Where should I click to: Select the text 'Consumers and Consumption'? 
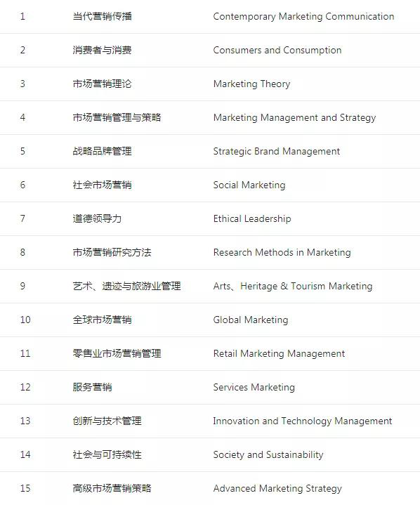click(x=277, y=51)
